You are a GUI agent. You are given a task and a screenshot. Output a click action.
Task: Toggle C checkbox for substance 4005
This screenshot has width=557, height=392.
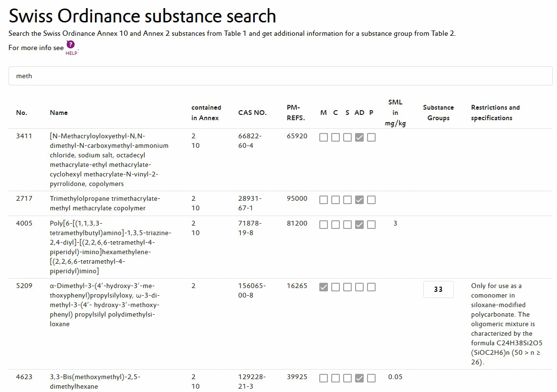coord(336,225)
